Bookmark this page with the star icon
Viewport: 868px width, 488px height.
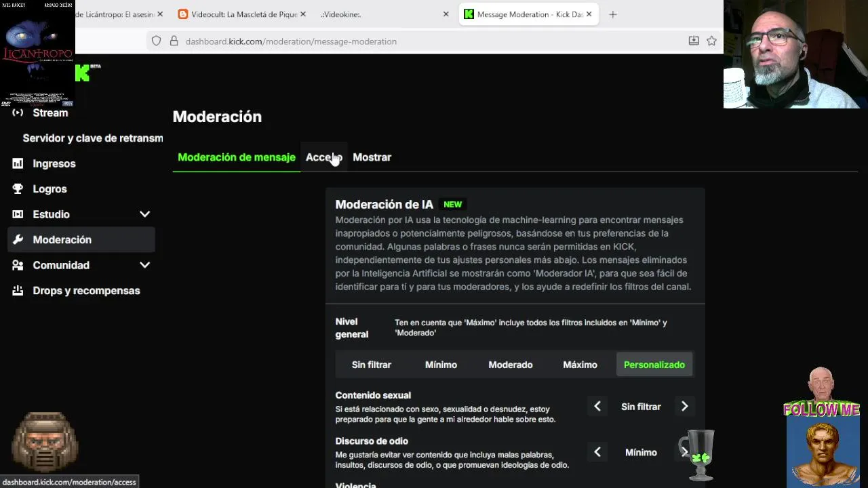(711, 41)
